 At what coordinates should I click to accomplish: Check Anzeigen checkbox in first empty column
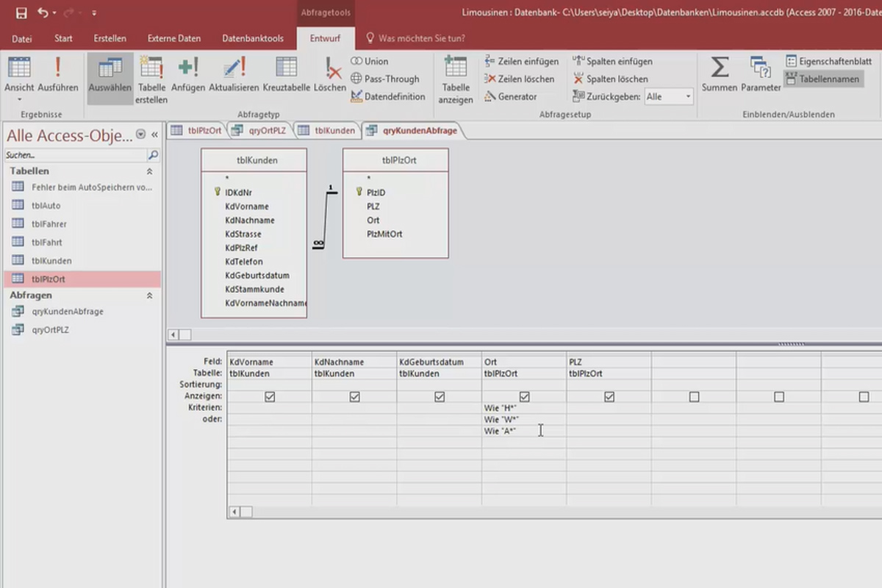coord(694,397)
